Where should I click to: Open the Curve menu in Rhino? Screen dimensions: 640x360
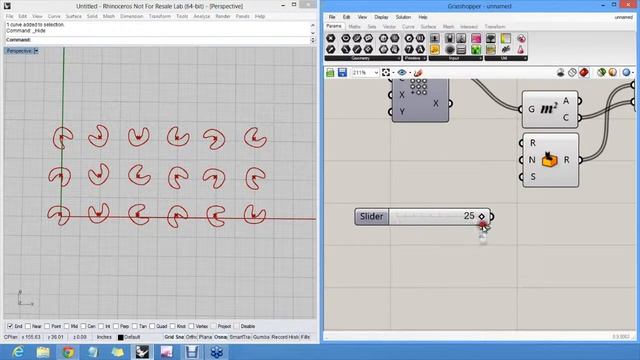tap(54, 16)
